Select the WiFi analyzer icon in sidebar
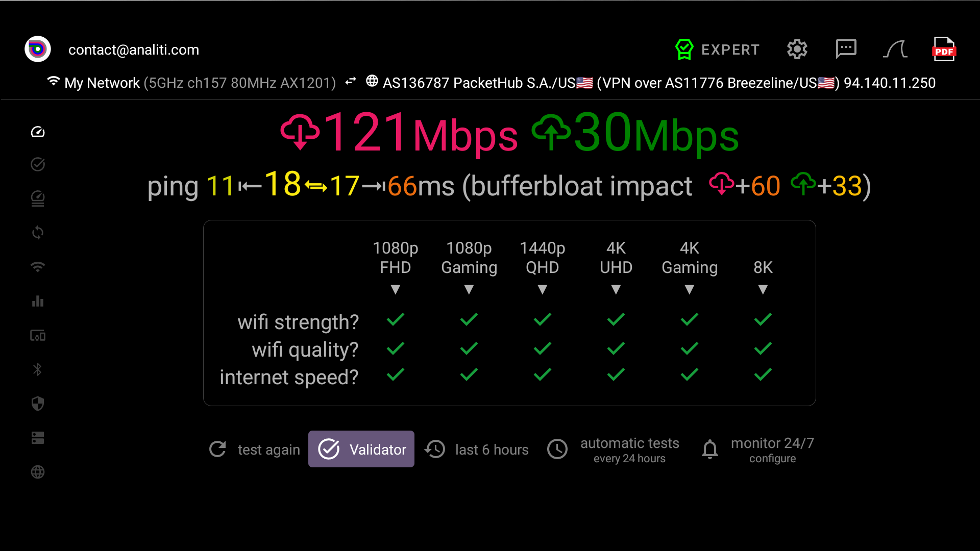This screenshot has height=551, width=980. coord(37,267)
